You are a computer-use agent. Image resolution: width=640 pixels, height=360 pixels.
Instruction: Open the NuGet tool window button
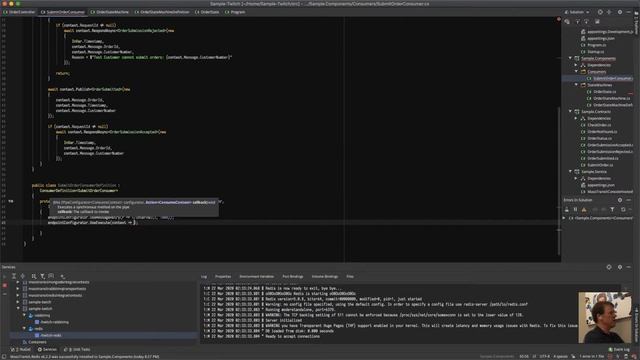(x=21, y=349)
